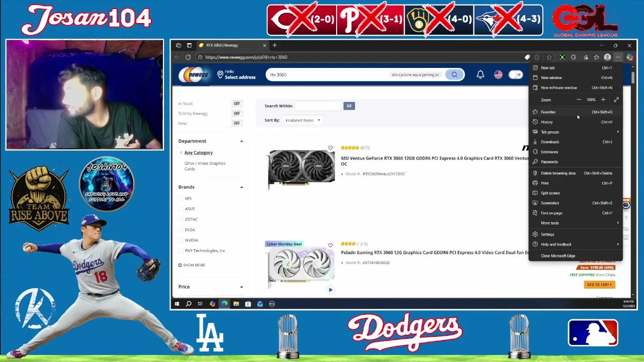Screen dimensions: 644x362
Task: Check the ZOTAC brand checkbox
Action: [181, 220]
